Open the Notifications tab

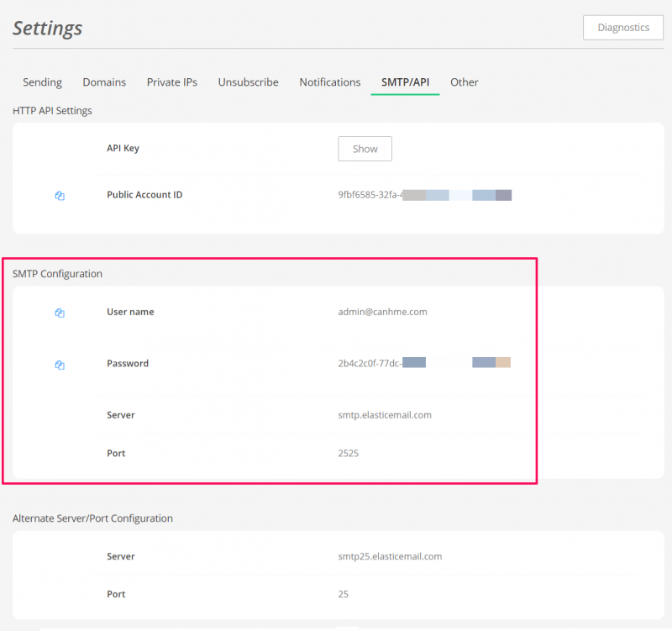click(329, 82)
